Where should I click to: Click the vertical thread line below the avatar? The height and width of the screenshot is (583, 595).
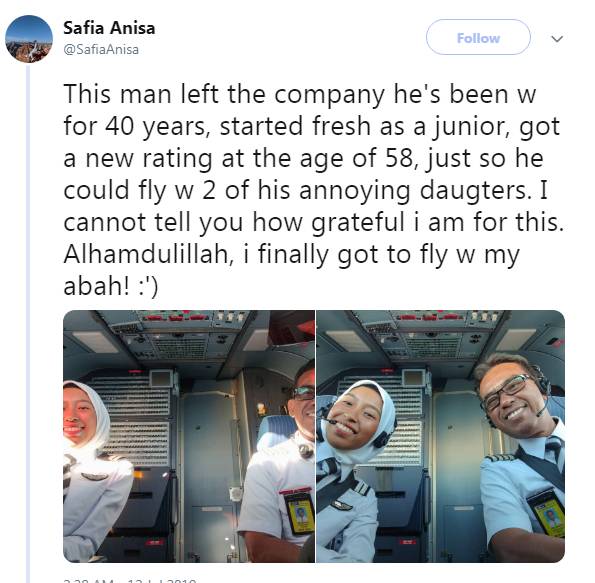[x=28, y=324]
